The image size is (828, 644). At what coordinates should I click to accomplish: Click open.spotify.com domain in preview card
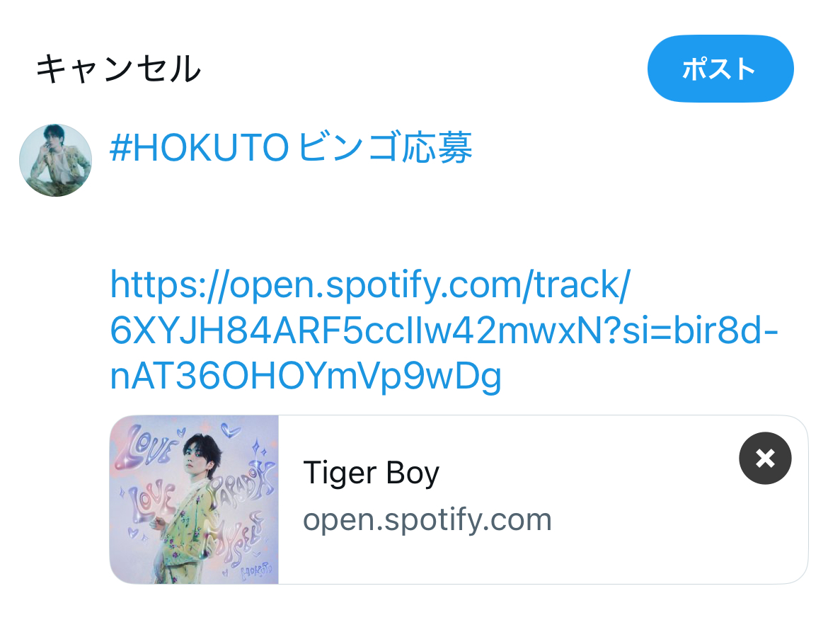pyautogui.click(x=427, y=520)
